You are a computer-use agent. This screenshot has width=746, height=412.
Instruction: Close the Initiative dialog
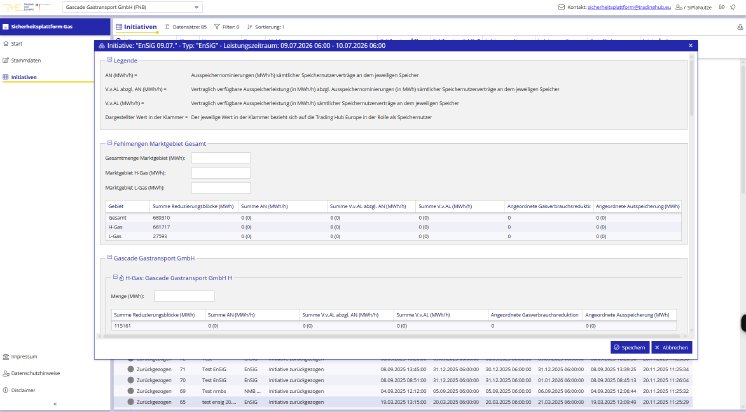(x=690, y=46)
